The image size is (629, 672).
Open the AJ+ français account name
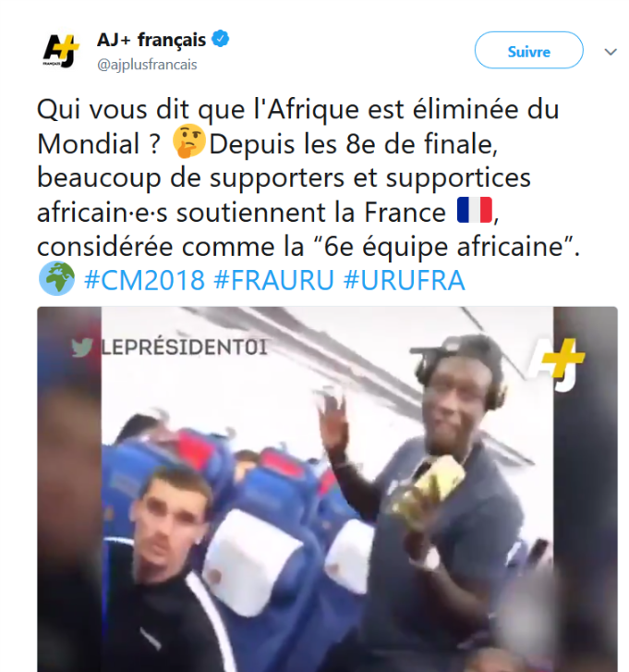pyautogui.click(x=151, y=40)
